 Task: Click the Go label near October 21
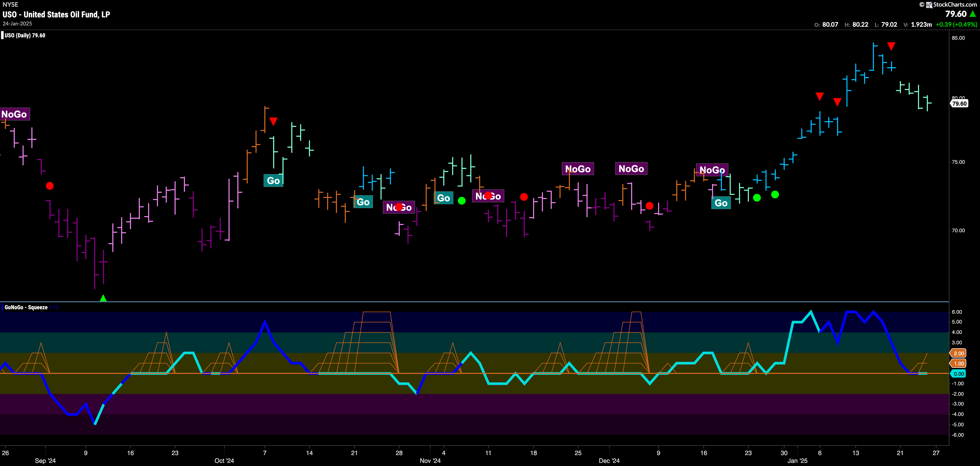coord(363,202)
